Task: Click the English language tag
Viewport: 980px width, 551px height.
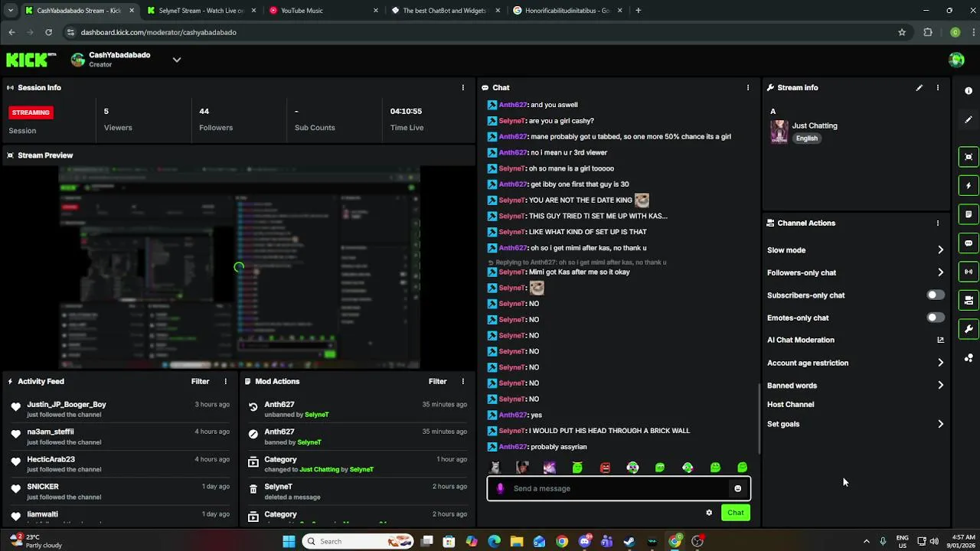Action: 806,139
